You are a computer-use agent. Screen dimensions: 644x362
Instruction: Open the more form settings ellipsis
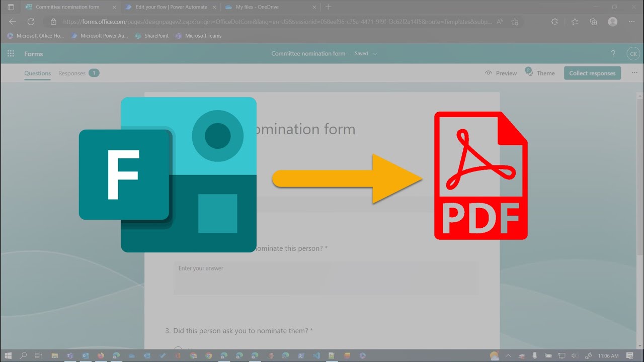tap(634, 73)
